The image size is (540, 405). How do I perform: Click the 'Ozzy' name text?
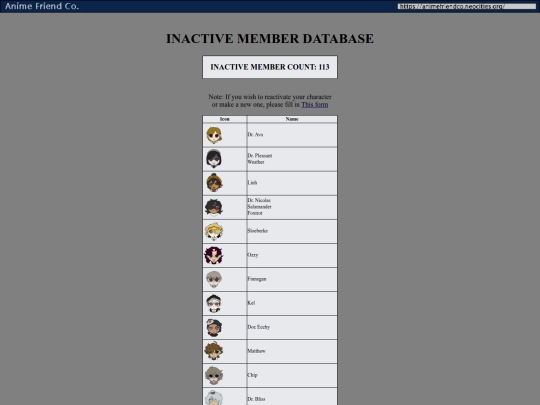click(x=252, y=255)
